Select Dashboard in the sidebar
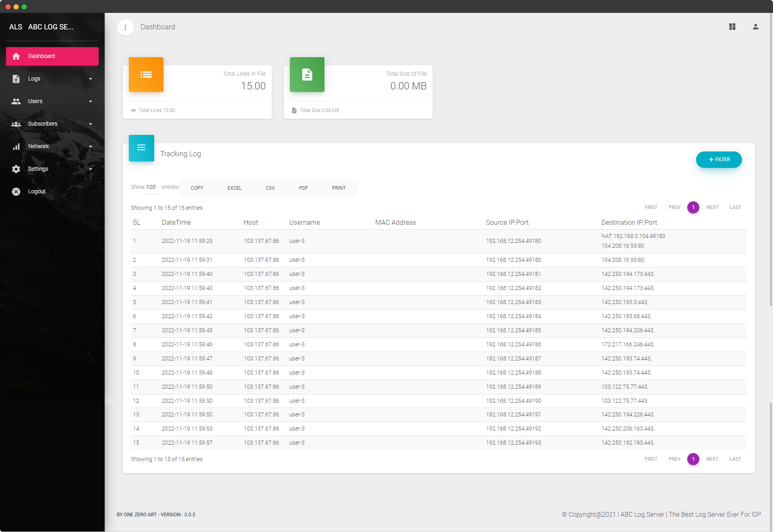Viewport: 773px width, 532px height. click(52, 56)
